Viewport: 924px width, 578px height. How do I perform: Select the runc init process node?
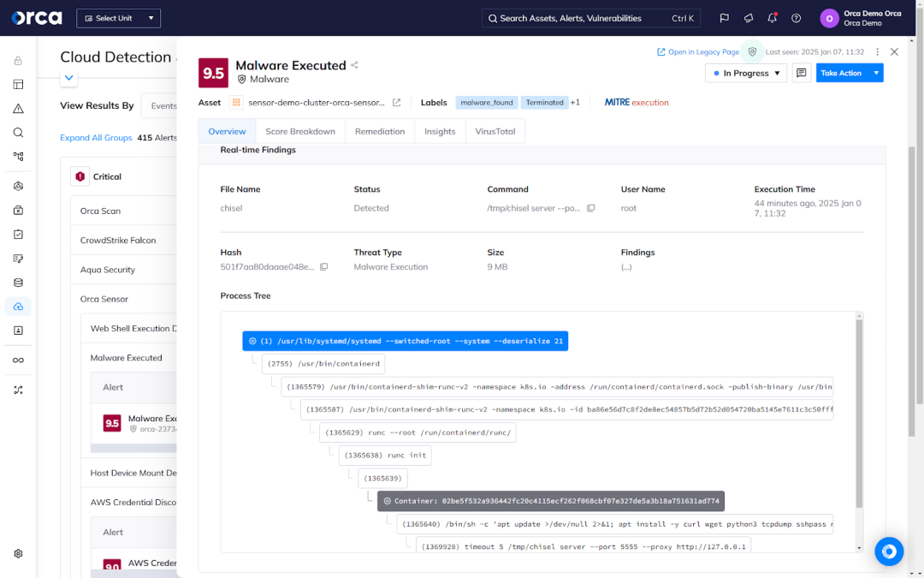click(385, 456)
